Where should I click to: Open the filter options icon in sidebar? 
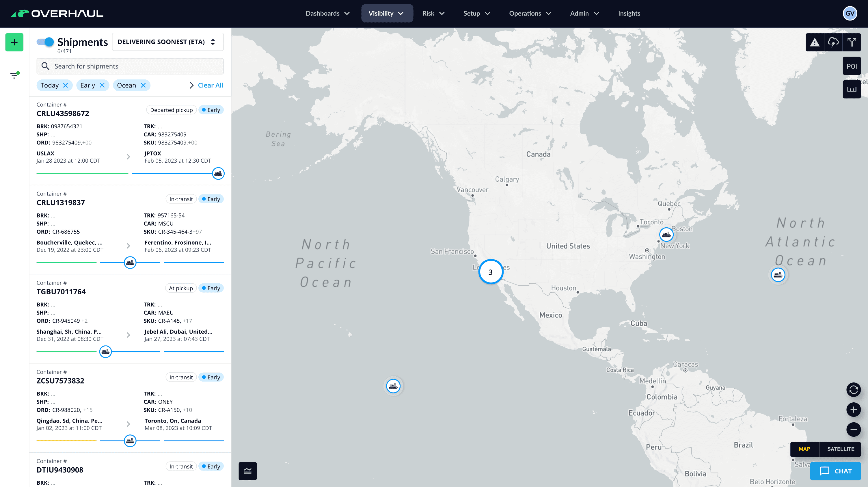pyautogui.click(x=14, y=75)
